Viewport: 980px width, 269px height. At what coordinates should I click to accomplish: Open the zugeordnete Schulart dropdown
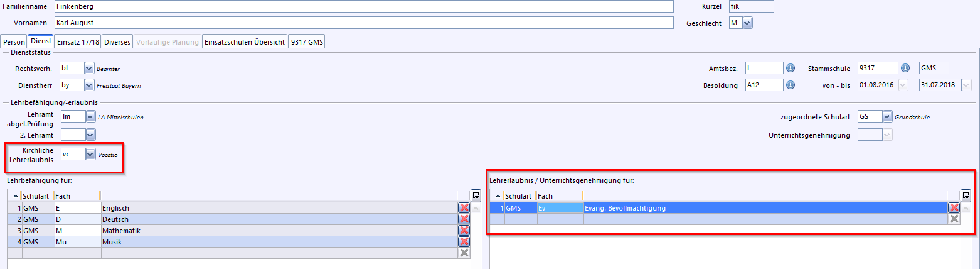887,116
